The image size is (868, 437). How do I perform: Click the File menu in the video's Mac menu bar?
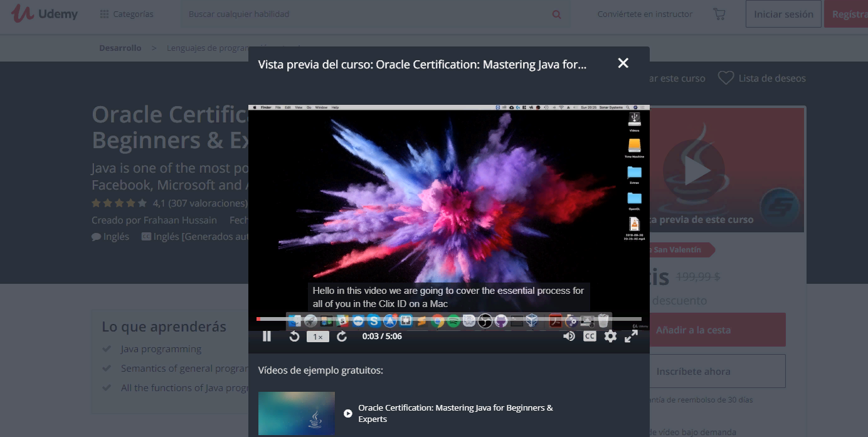point(278,108)
